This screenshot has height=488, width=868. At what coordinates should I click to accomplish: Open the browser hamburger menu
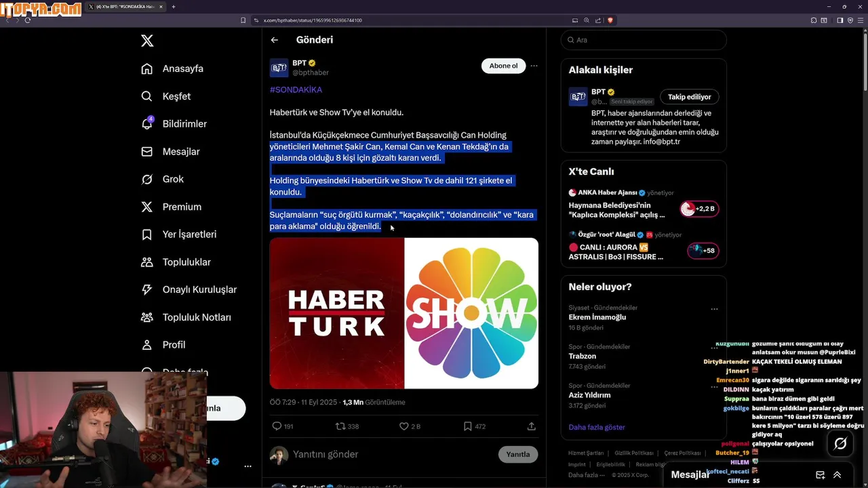(860, 20)
